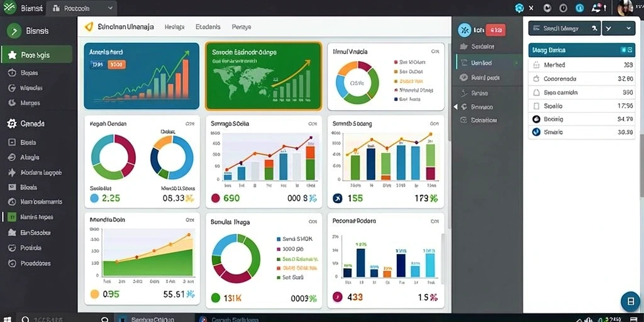This screenshot has height=322, width=644.
Task: Click the square icon beside Biosla
Action: click(x=12, y=143)
